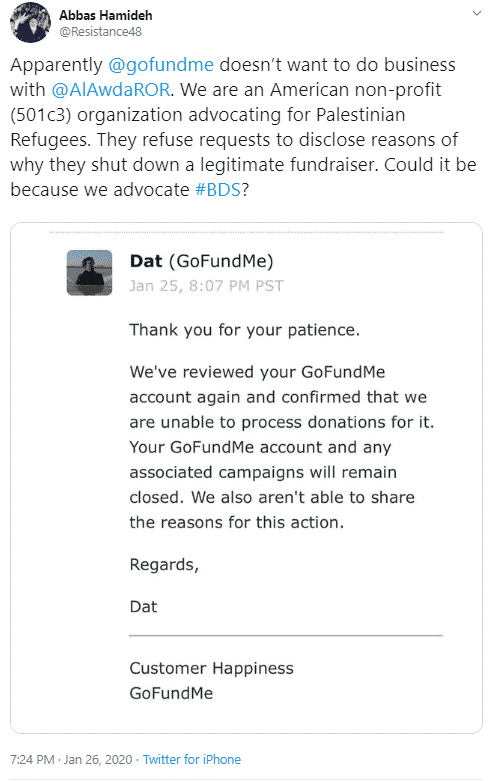493x781 pixels.
Task: Open the @AlAwdaROR mention
Action: [x=111, y=90]
